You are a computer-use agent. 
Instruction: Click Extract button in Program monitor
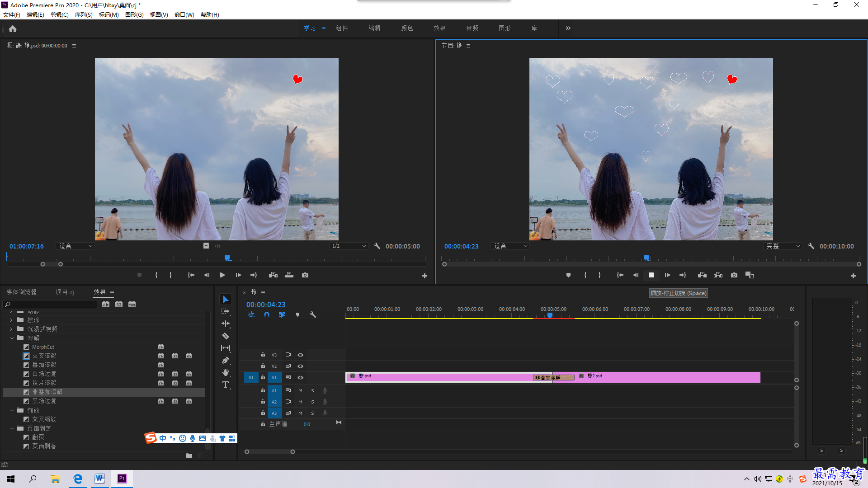(x=718, y=275)
